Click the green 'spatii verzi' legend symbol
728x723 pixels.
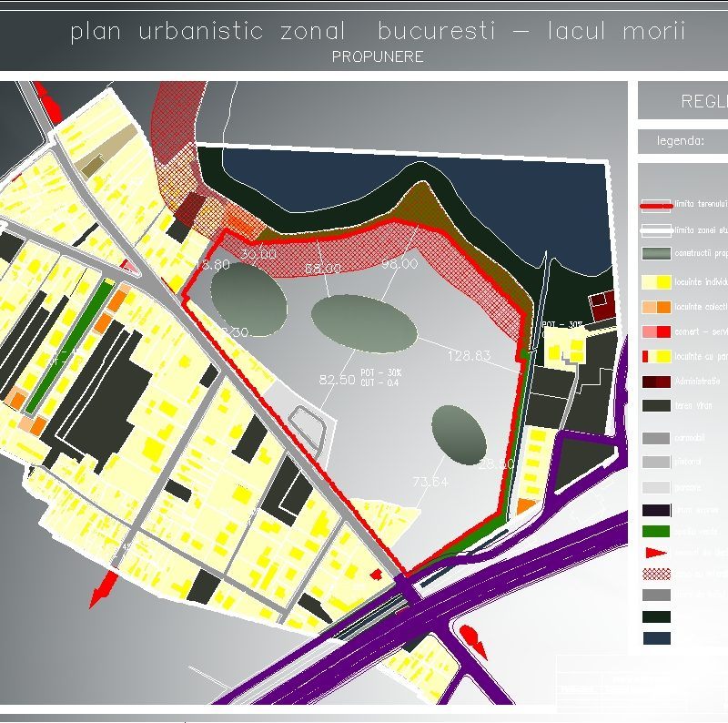655,530
